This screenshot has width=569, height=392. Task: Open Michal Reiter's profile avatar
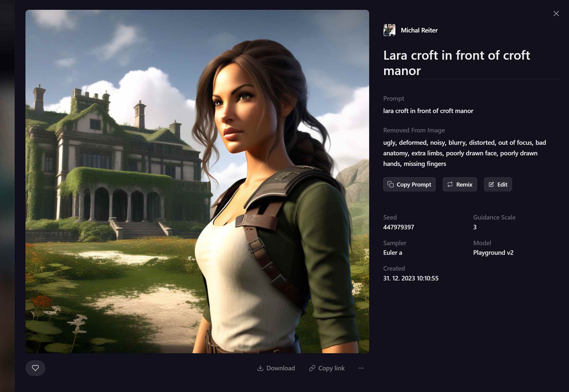[389, 30]
